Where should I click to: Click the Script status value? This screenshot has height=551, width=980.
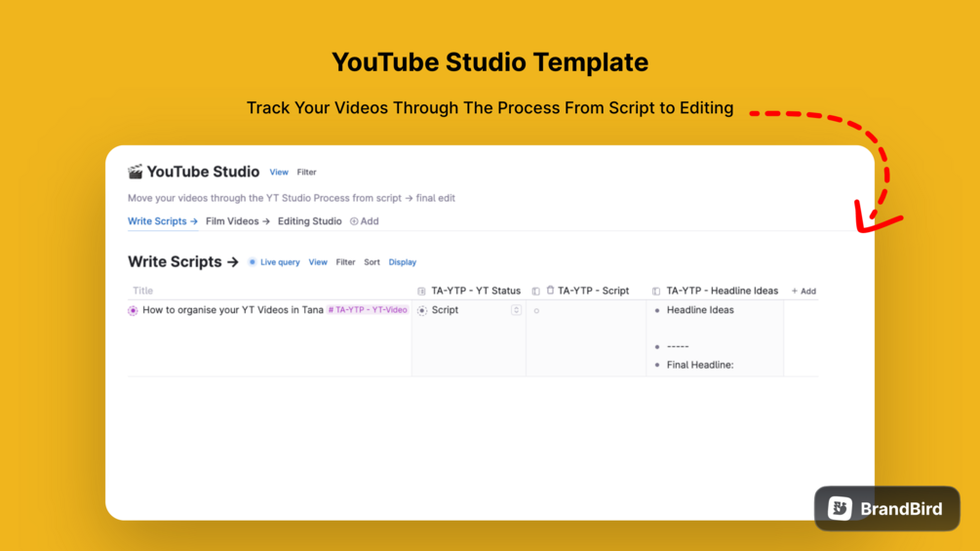[x=445, y=310]
